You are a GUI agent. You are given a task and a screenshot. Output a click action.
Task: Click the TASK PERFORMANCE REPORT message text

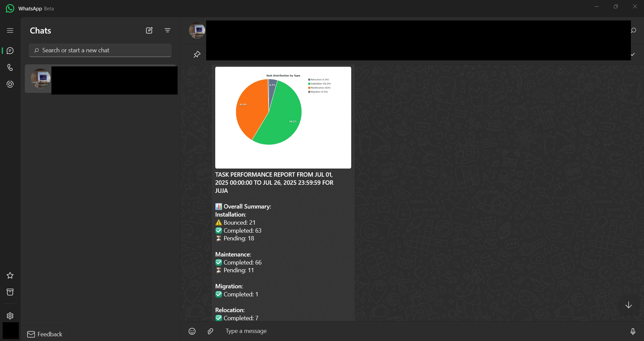[x=274, y=183]
